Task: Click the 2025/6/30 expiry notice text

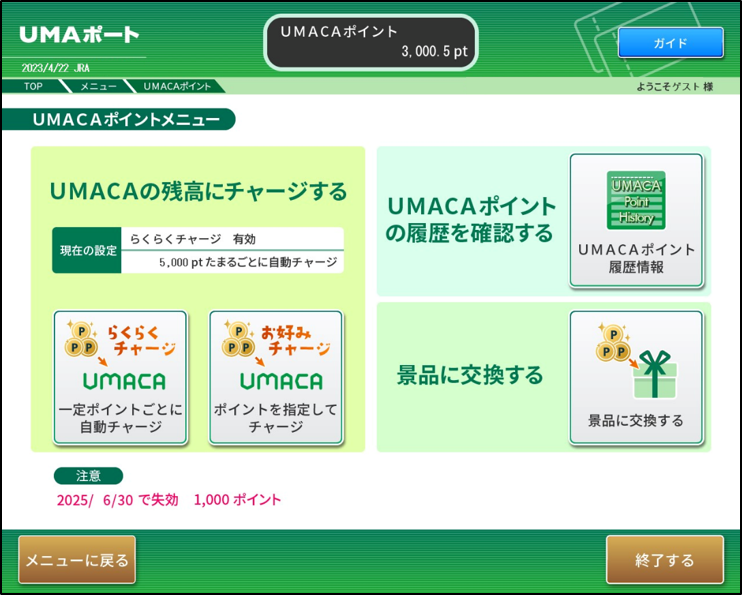Action: [x=169, y=500]
